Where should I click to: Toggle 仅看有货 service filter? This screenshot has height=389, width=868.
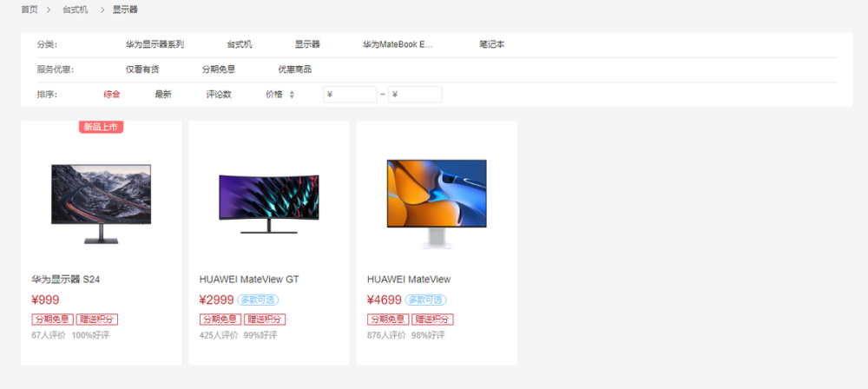(x=142, y=69)
